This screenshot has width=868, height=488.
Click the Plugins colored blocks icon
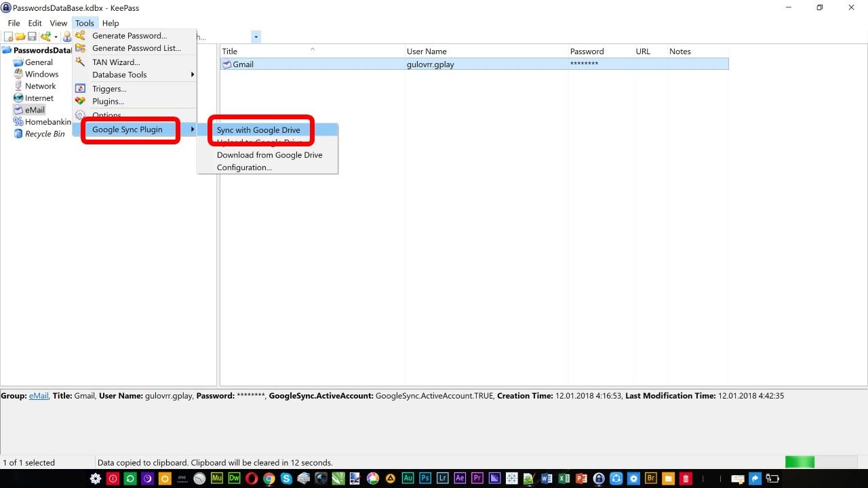80,101
